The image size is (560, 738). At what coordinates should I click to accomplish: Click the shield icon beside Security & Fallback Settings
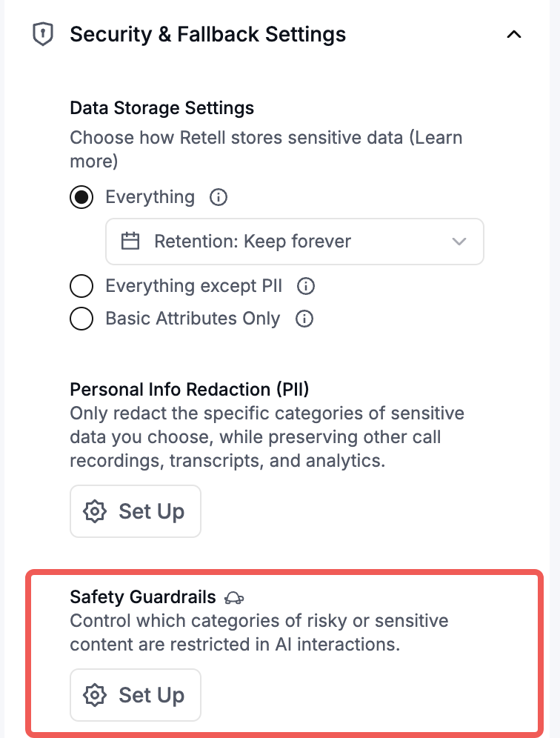tap(43, 34)
